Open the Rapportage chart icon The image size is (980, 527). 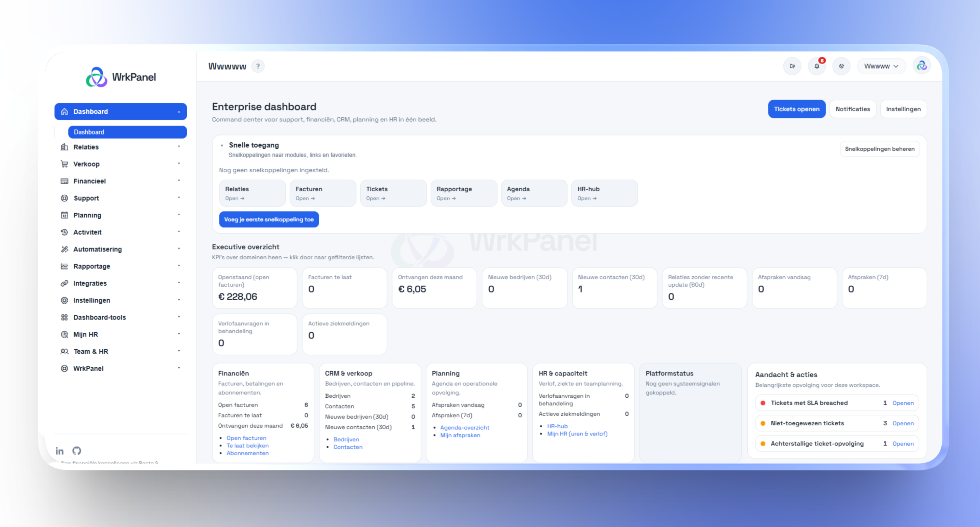click(65, 266)
